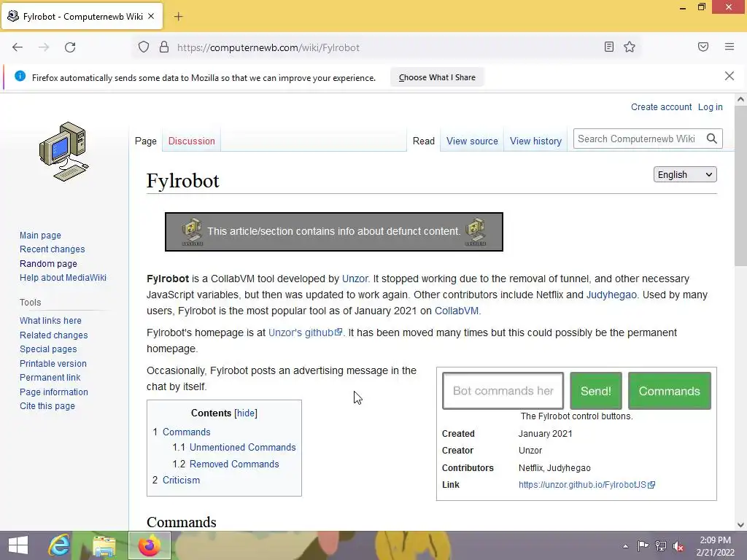Select the Read tab

click(424, 141)
